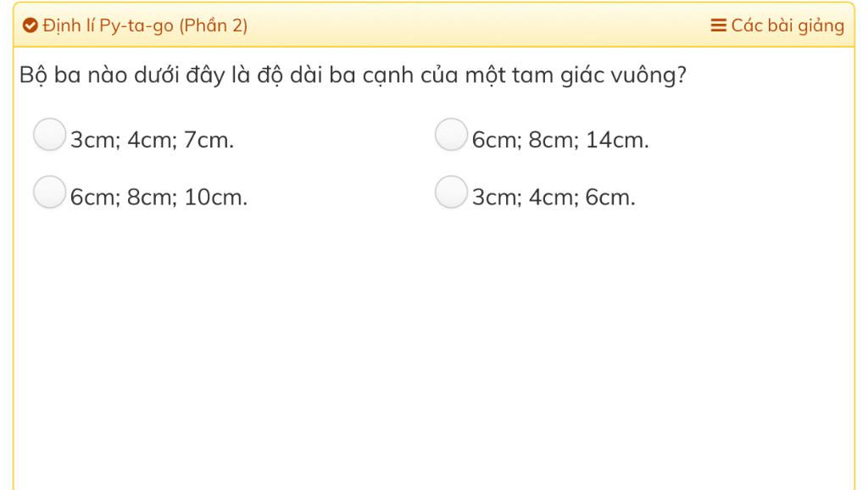Choose the 3cm; 4cm; 6cm radio option

click(451, 192)
